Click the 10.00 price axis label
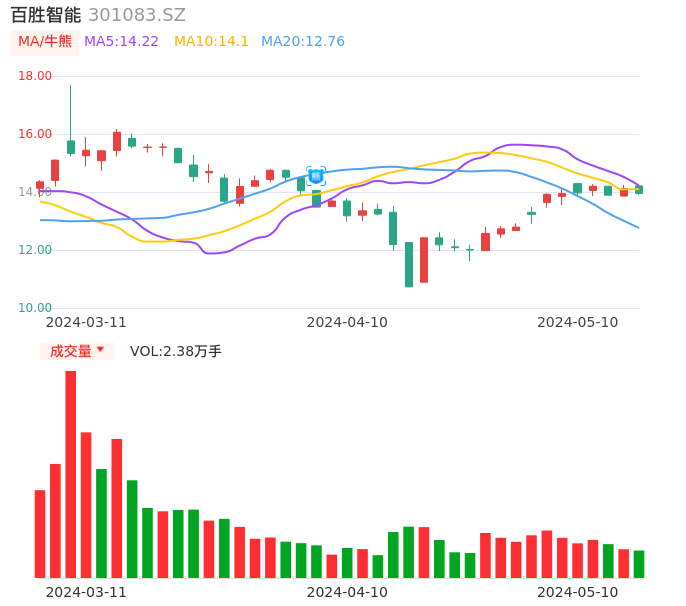The width and height of the screenshot is (686, 606). (36, 308)
